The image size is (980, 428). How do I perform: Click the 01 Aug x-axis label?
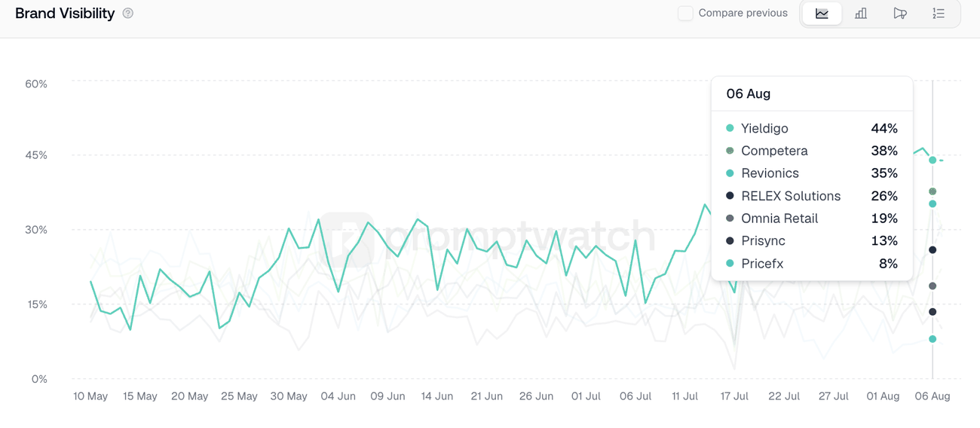tap(883, 396)
